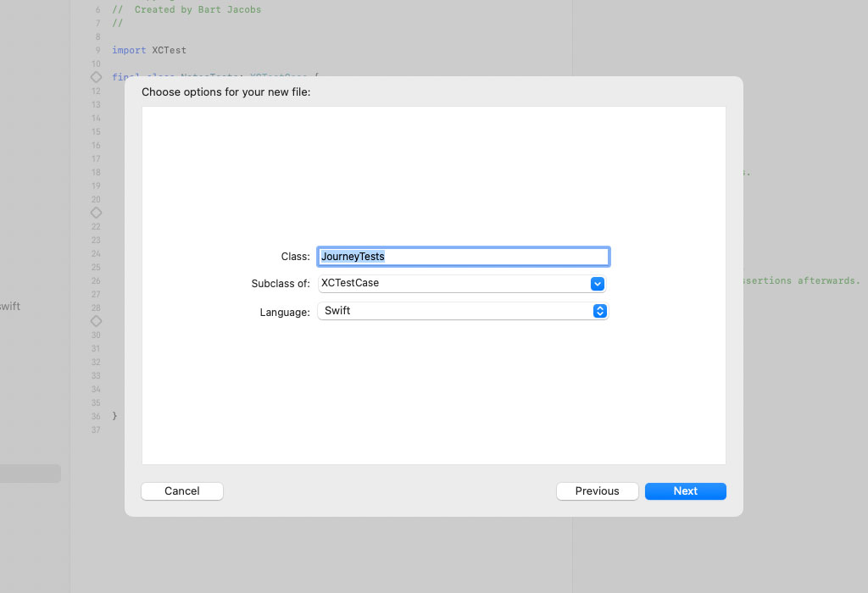Screen dimensions: 868x593
Task: Click line number 37 in the gutter
Action: click(x=96, y=430)
